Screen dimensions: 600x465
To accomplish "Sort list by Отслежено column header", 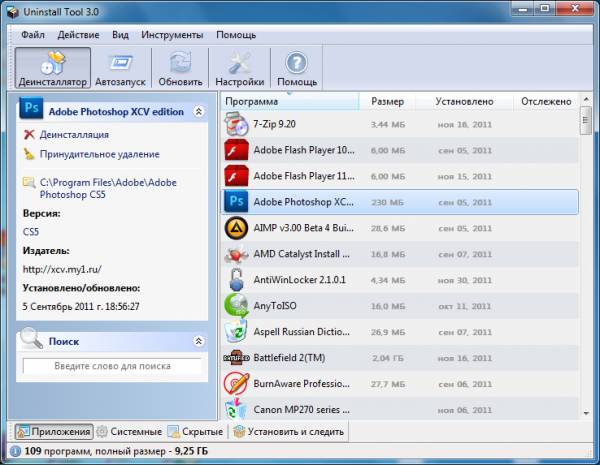I will point(546,101).
